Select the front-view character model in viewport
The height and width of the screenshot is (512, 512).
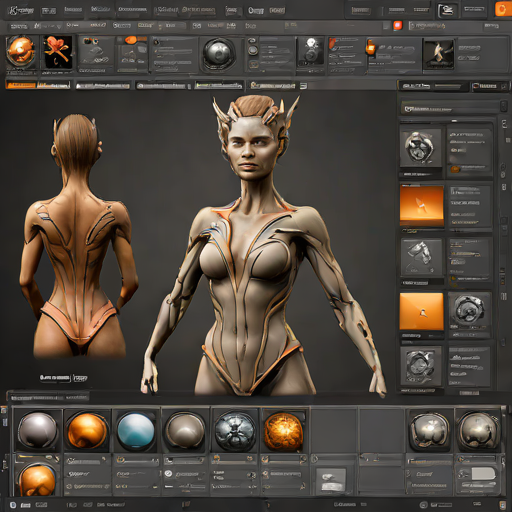click(263, 247)
